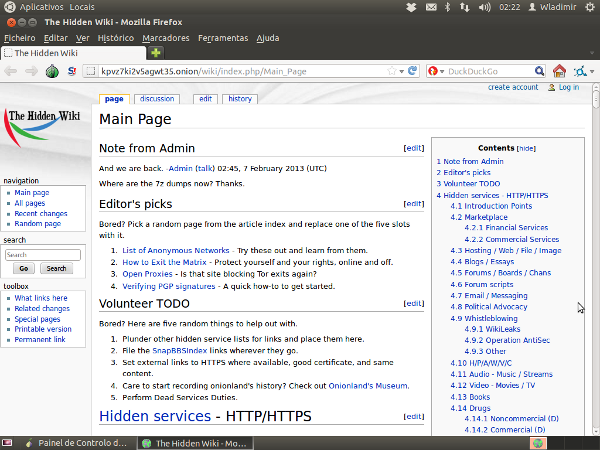Click the Dropbox-like tray indicator icon

tap(411, 7)
